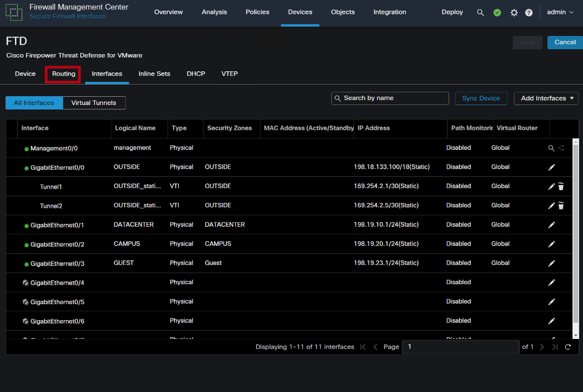This screenshot has width=583, height=392.
Task: Click the share icon in Management0/0 row
Action: pyautogui.click(x=561, y=148)
